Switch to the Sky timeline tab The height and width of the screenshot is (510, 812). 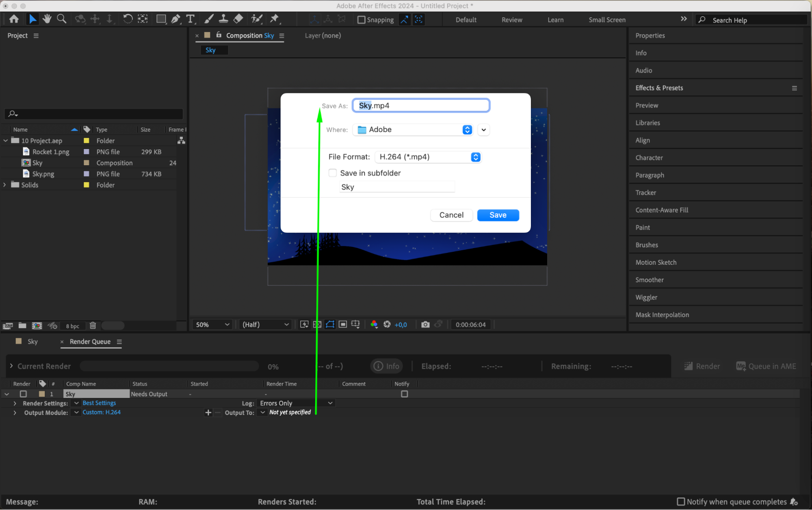(32, 341)
